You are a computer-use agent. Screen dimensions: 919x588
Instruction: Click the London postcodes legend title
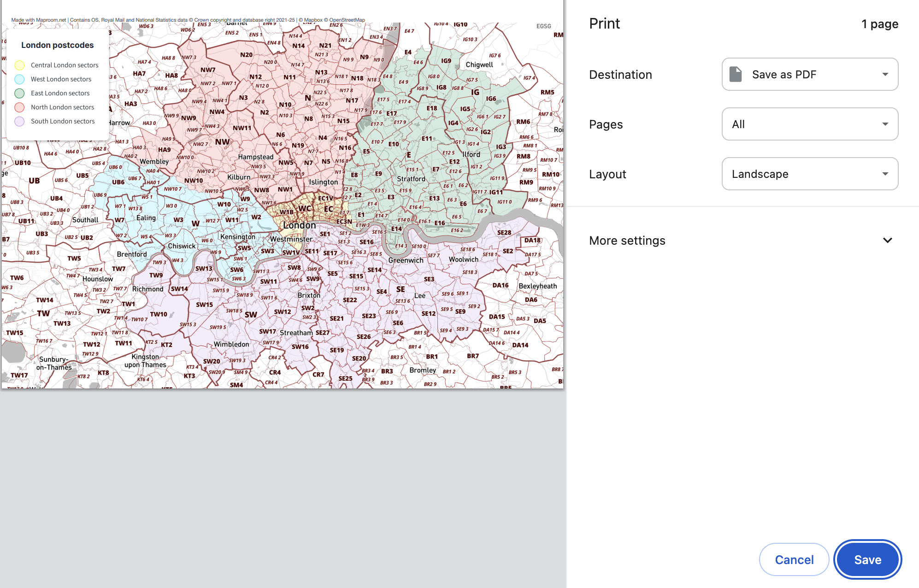pyautogui.click(x=57, y=45)
